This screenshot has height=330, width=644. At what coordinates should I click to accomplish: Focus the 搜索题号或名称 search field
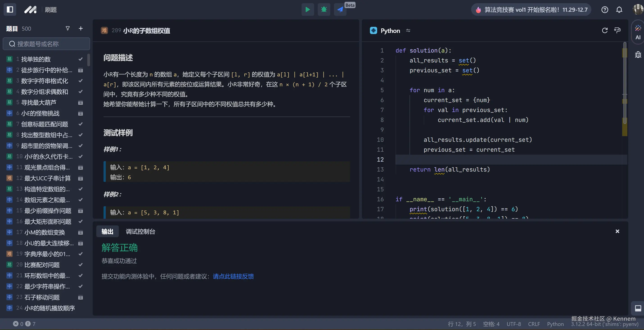pyautogui.click(x=47, y=44)
